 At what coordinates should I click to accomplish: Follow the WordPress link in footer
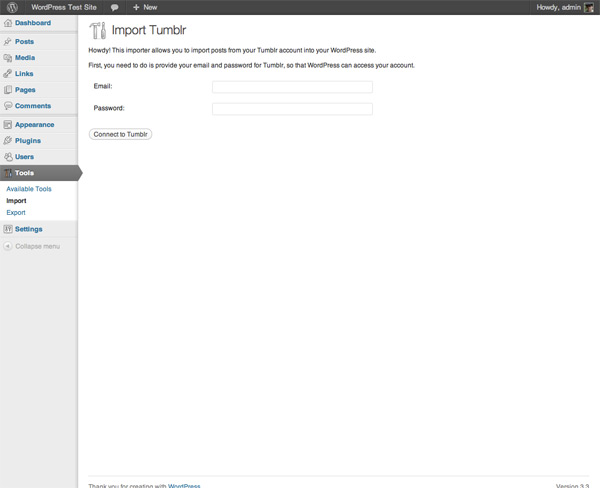pos(184,486)
